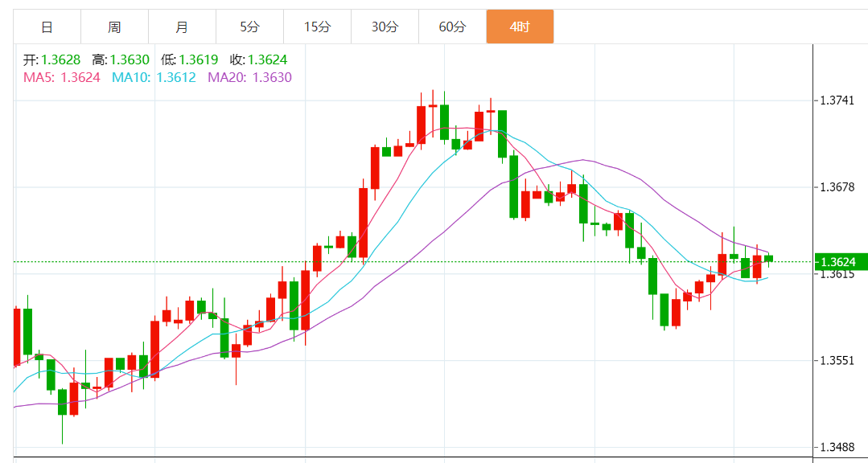
Task: Click the 1.3678 price axis label
Action: (837, 187)
